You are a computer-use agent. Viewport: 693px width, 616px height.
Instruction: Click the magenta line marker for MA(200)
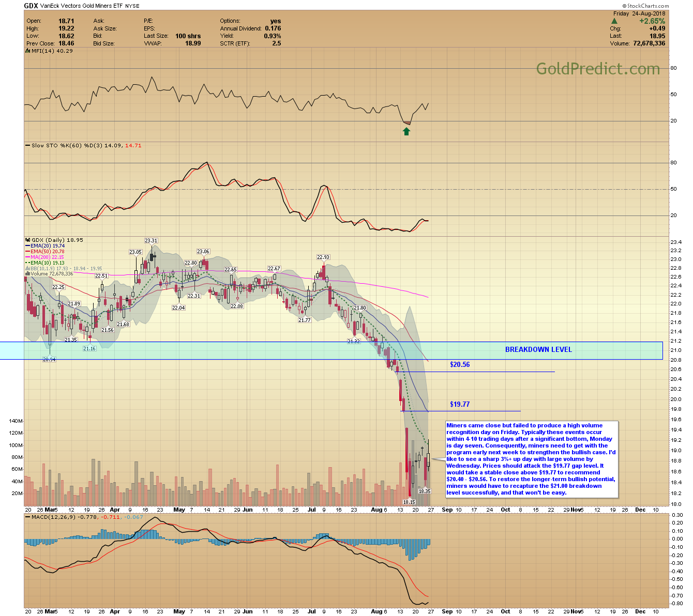point(28,257)
